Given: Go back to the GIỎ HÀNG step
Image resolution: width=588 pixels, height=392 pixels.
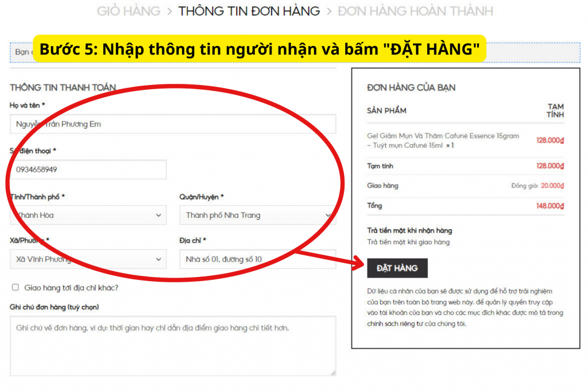Looking at the screenshot, I should 127,11.
